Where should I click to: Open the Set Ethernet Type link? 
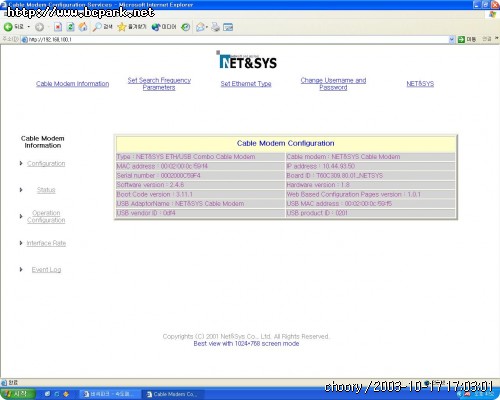[x=246, y=84]
